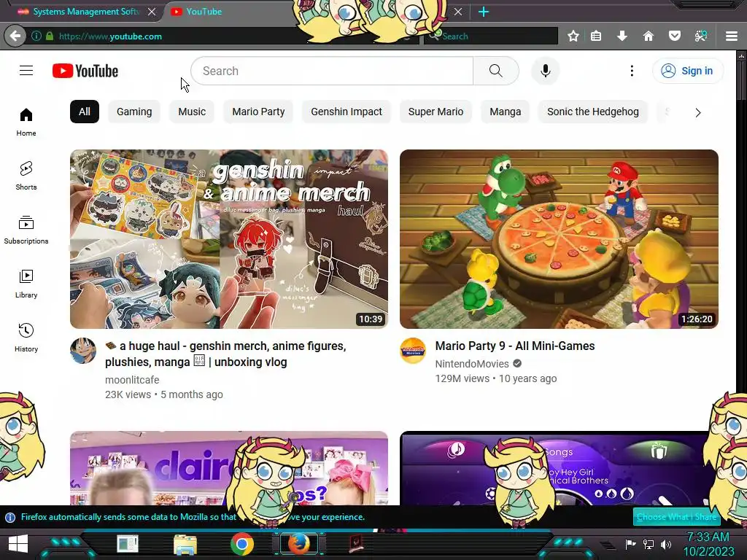The height and width of the screenshot is (560, 747).
Task: Click Sign in button
Action: pos(687,71)
